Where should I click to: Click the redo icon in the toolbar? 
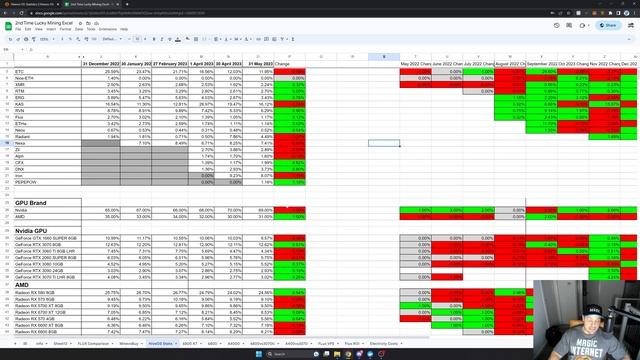point(18,39)
